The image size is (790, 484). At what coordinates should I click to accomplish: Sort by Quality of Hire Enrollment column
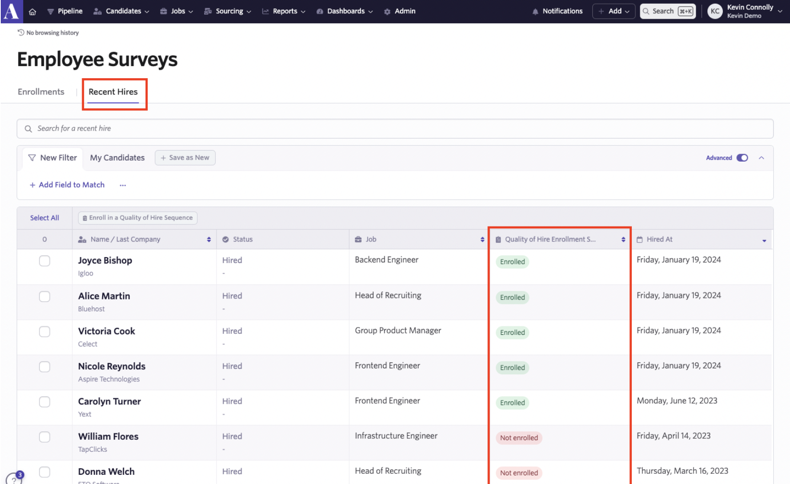pyautogui.click(x=623, y=240)
